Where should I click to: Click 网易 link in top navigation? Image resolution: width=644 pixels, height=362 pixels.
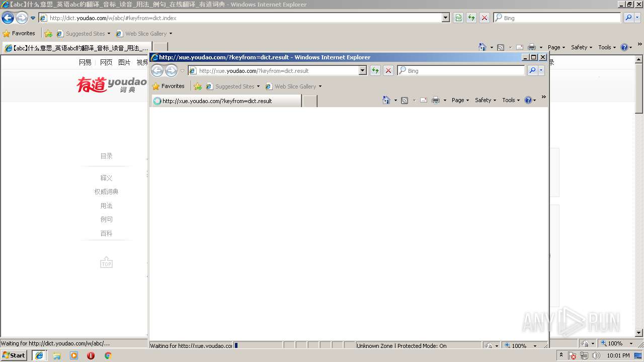[85, 62]
